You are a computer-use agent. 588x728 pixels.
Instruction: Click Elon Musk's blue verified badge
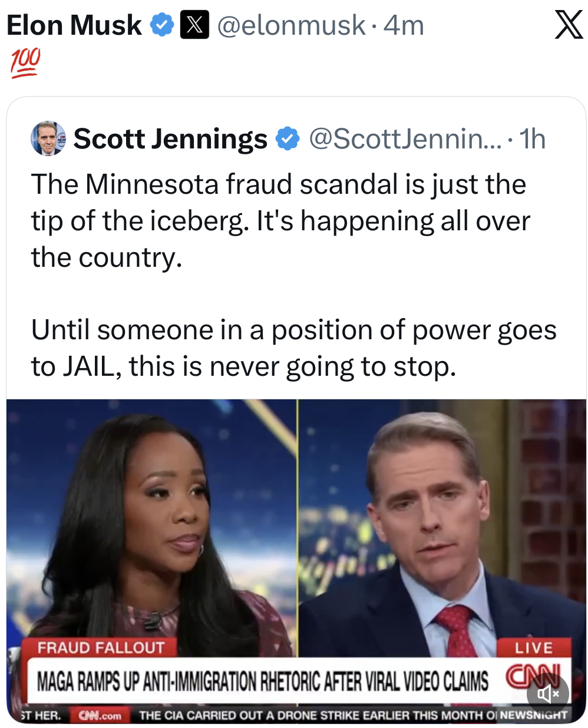[162, 25]
